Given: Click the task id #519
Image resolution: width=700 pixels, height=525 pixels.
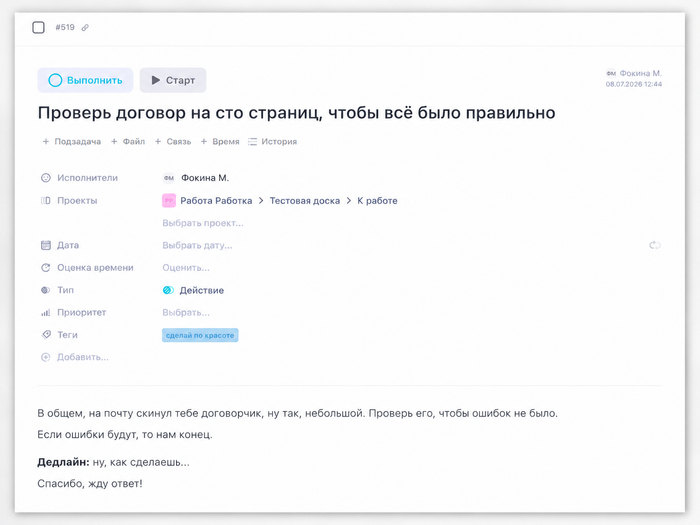Looking at the screenshot, I should pyautogui.click(x=65, y=27).
